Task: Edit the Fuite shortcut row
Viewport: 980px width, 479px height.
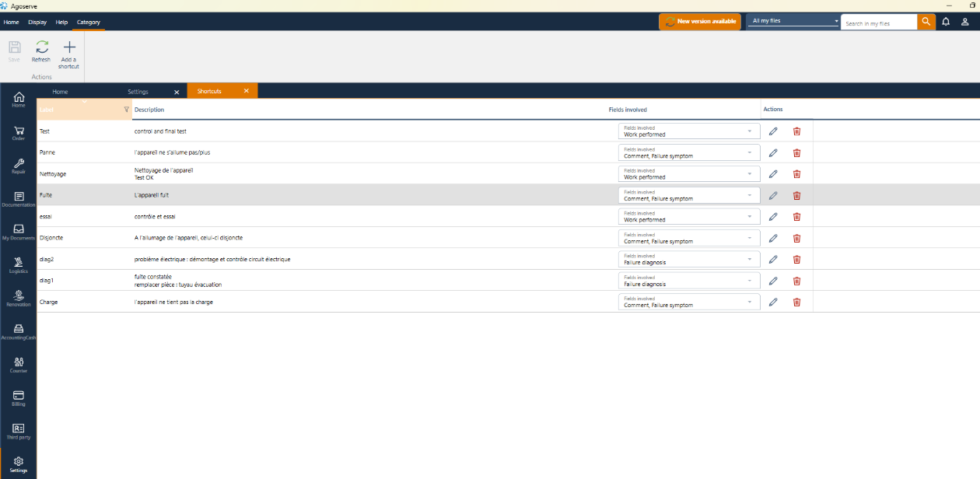Action: point(773,195)
